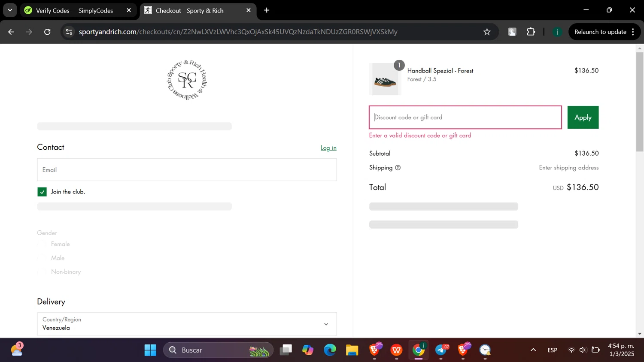Open volume control in tray
The height and width of the screenshot is (362, 644).
tap(583, 350)
